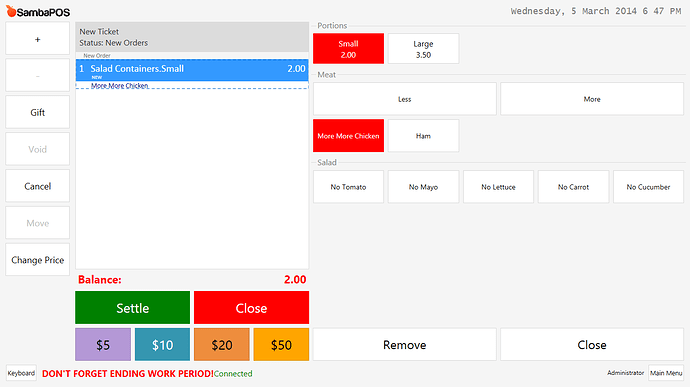690x387 pixels.
Task: Toggle the Ham modifier
Action: point(423,136)
